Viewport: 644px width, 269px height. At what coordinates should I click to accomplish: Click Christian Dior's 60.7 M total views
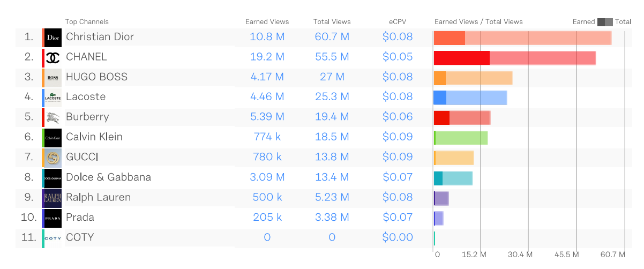click(x=332, y=37)
